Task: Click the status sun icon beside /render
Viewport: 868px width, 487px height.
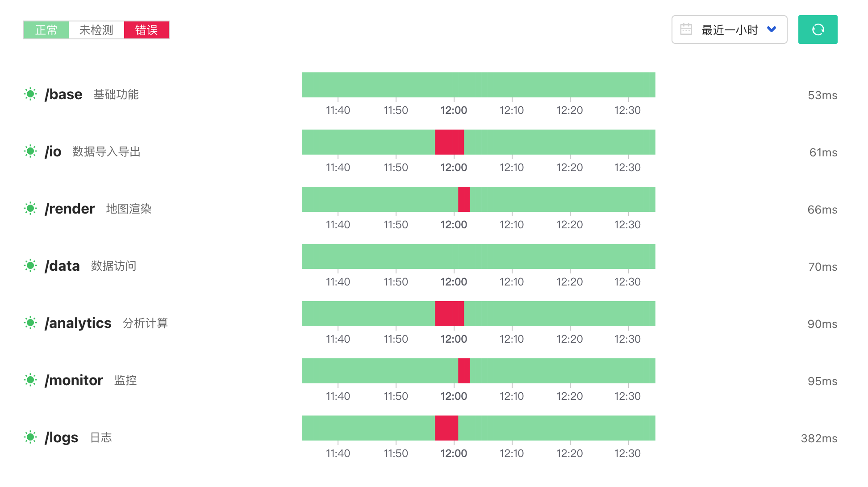Action: (30, 208)
